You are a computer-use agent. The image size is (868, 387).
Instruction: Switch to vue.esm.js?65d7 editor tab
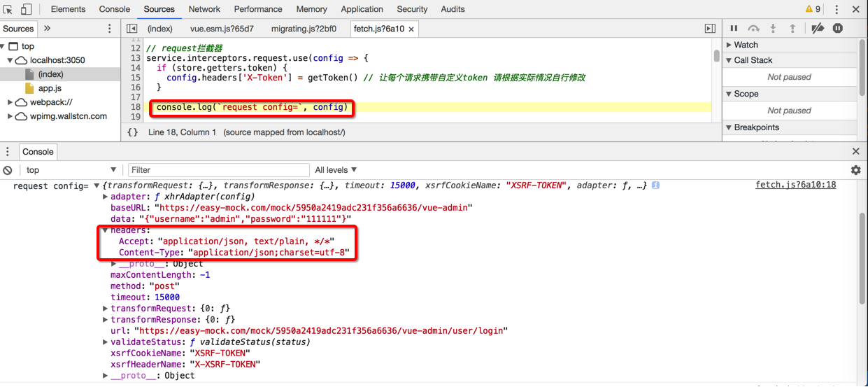tap(222, 29)
